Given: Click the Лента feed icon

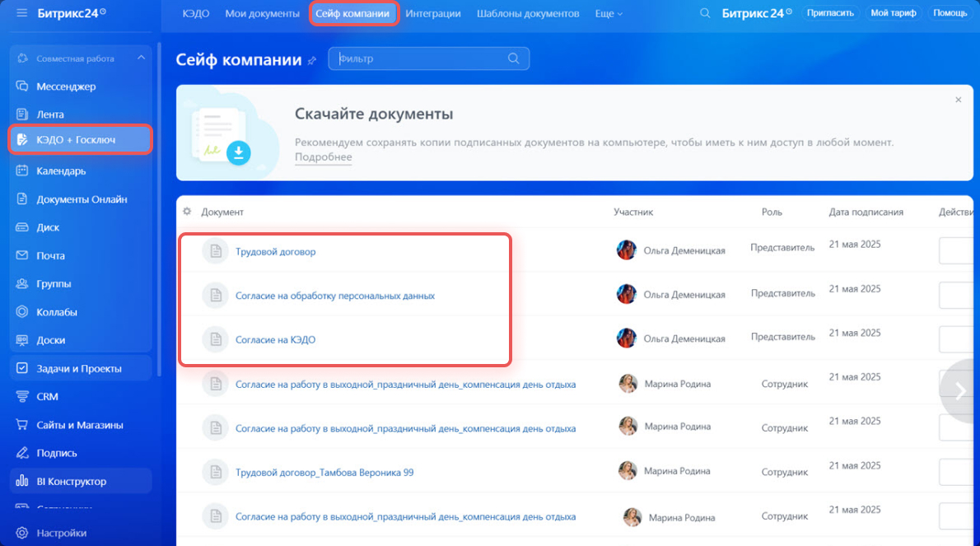Looking at the screenshot, I should pos(22,114).
